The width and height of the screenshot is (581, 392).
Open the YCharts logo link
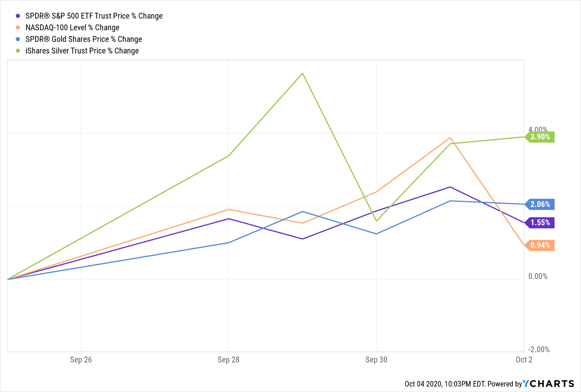pos(548,384)
